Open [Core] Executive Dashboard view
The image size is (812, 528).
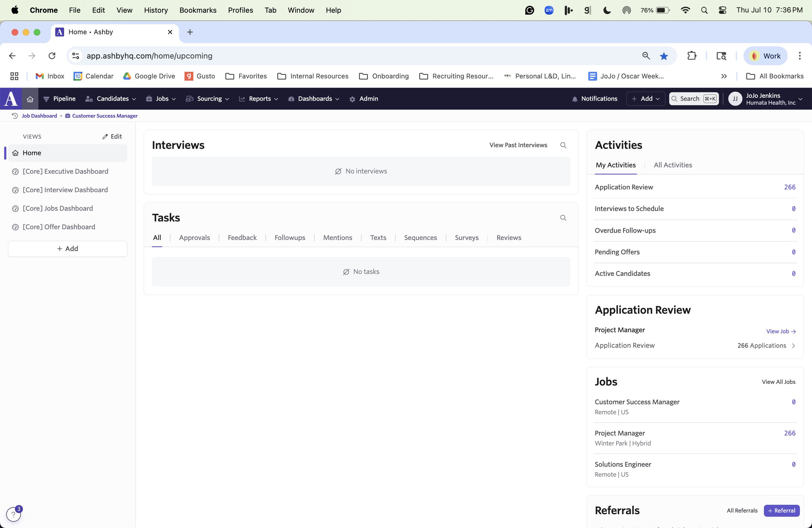tap(65, 171)
